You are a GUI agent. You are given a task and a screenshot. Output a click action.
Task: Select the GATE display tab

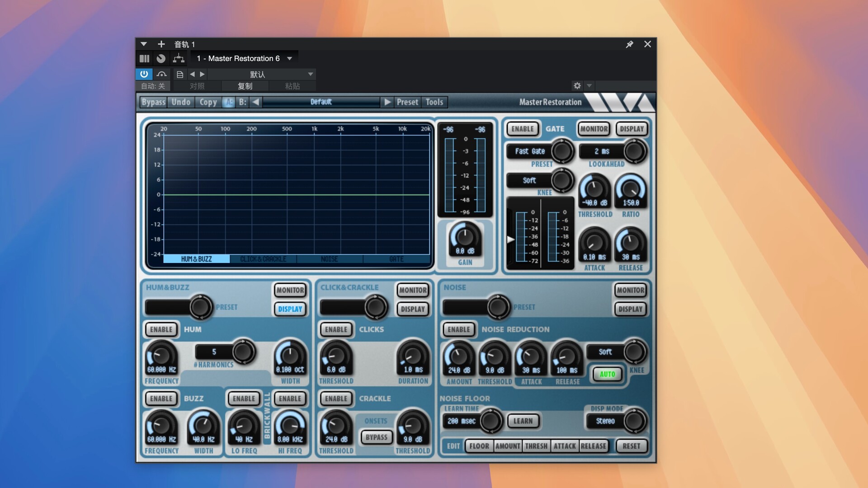tap(396, 259)
